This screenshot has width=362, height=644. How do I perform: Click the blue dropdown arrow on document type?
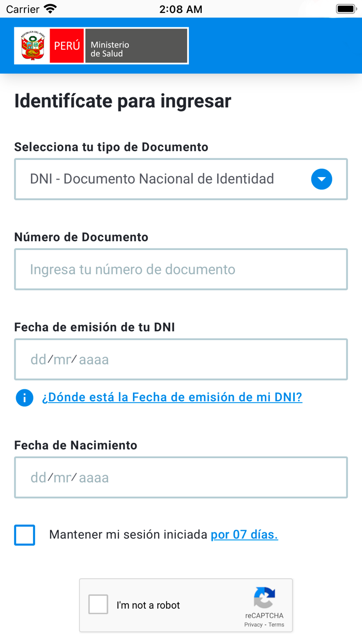321,179
